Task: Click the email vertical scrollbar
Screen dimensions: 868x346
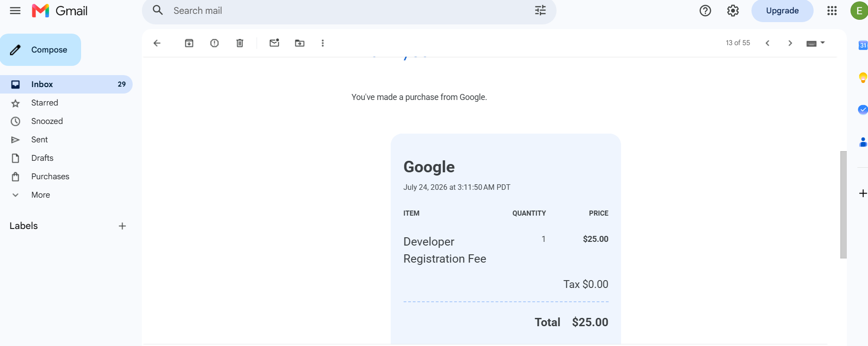Action: pyautogui.click(x=843, y=205)
